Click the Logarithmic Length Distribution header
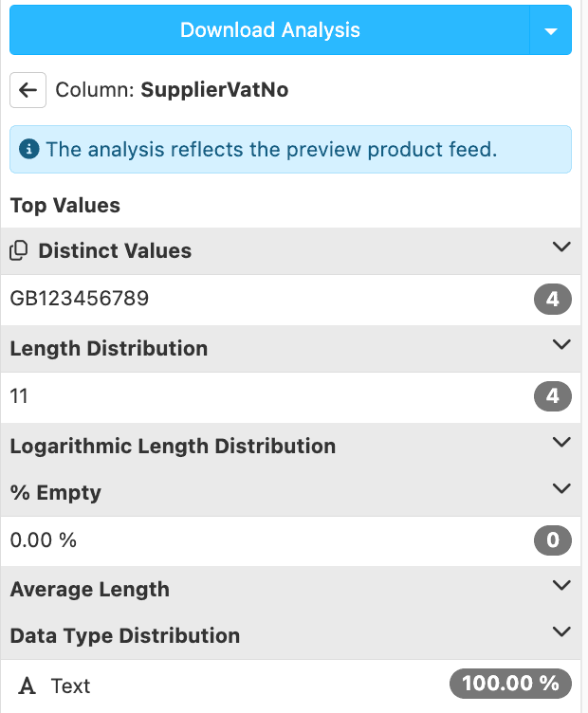588x713 pixels. coord(173,446)
